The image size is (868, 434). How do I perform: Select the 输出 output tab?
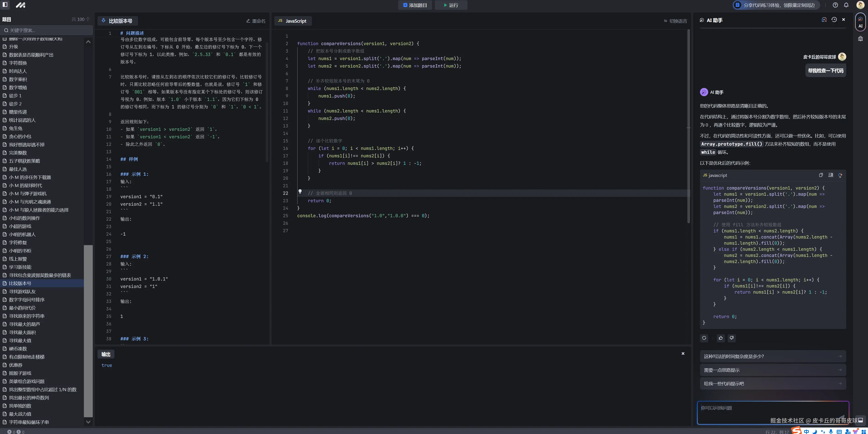pyautogui.click(x=106, y=354)
